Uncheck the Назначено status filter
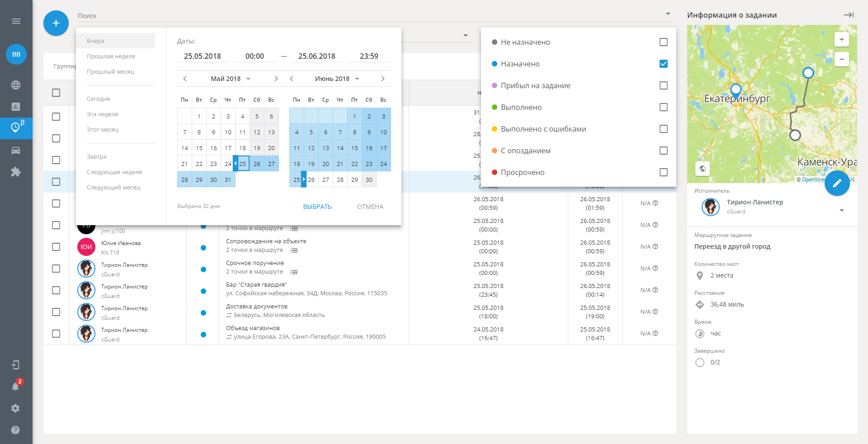This screenshot has height=444, width=868. [x=664, y=64]
